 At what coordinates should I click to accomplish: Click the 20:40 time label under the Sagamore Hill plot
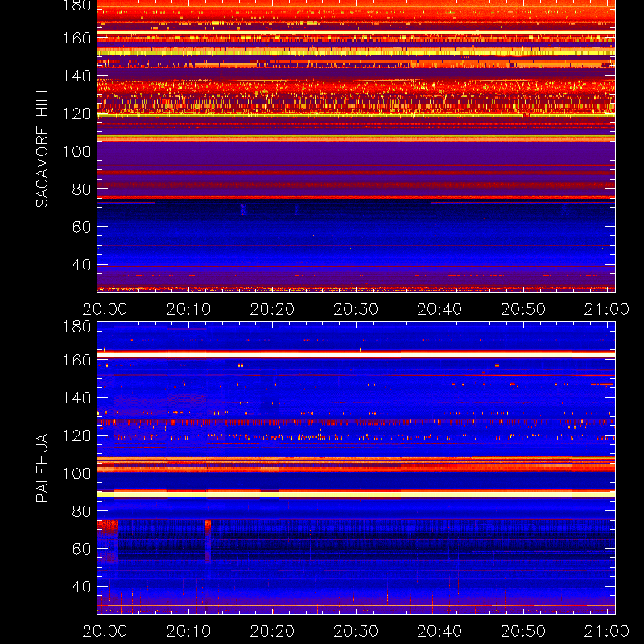pos(440,309)
